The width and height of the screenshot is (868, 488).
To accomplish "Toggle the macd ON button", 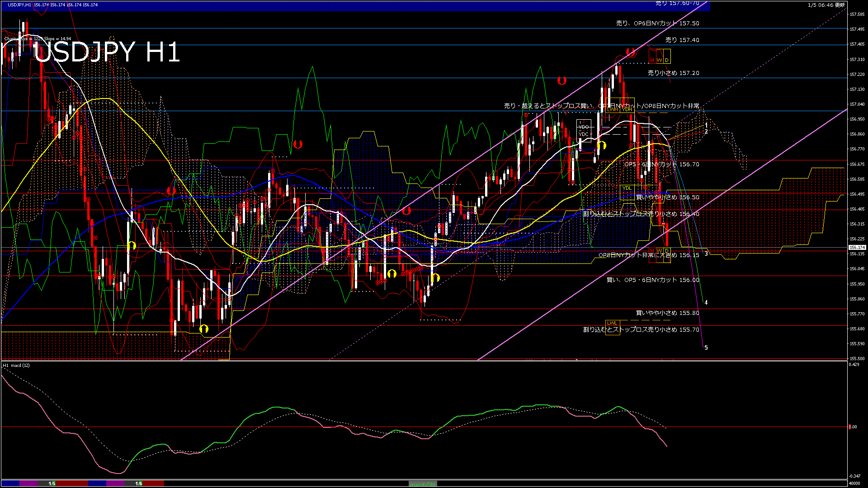I will coord(423,484).
